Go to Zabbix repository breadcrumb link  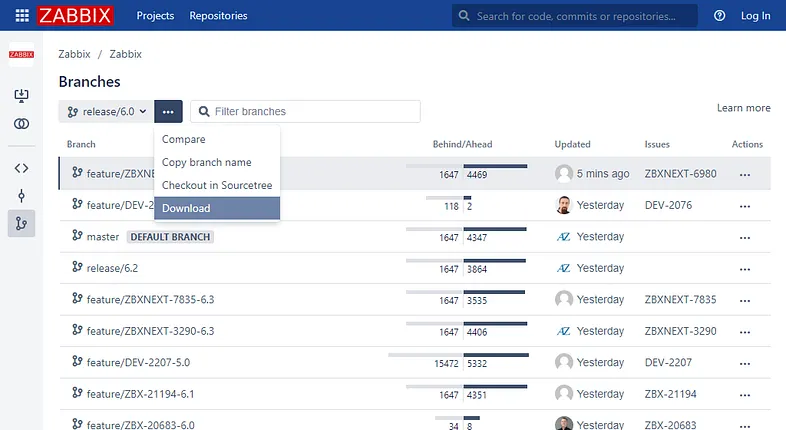125,54
